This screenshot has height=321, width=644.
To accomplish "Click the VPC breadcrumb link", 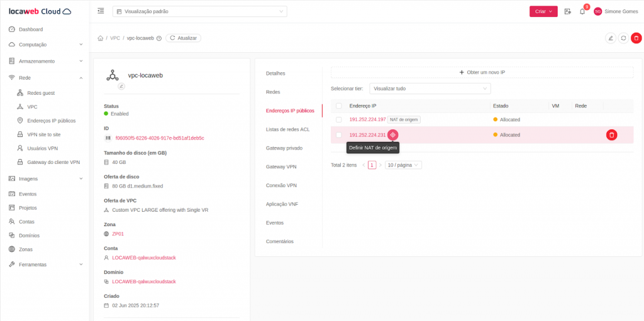I will tap(115, 38).
